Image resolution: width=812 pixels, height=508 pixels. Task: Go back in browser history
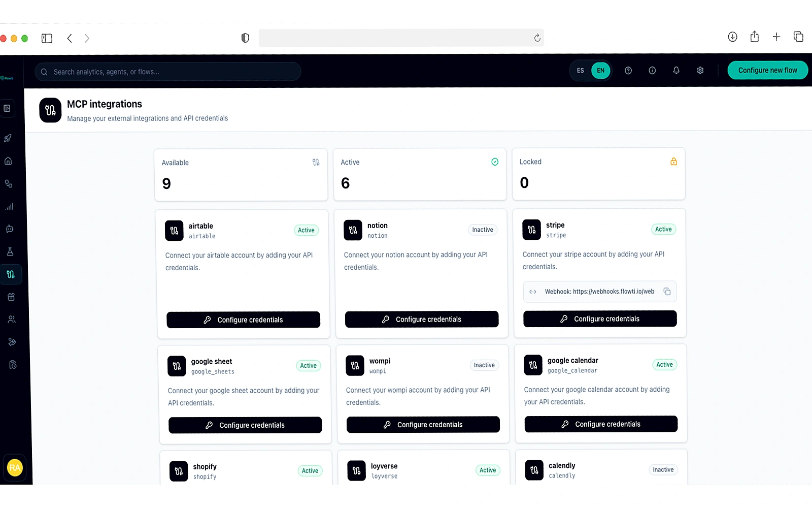pos(70,38)
